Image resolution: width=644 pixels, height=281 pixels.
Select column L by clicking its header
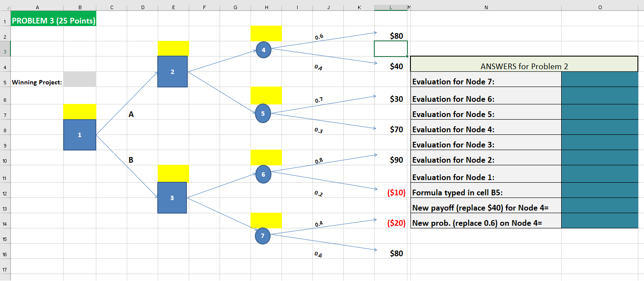click(x=391, y=7)
